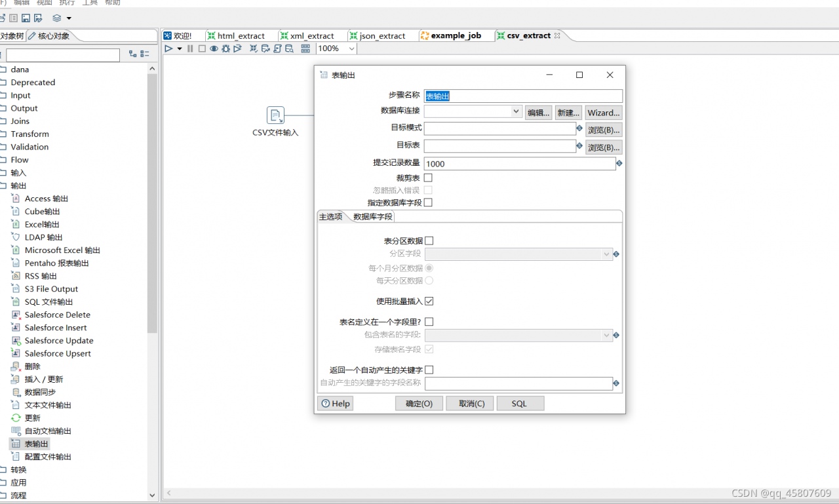The image size is (839, 504).
Task: Stop the transformation with the square icon
Action: click(202, 48)
